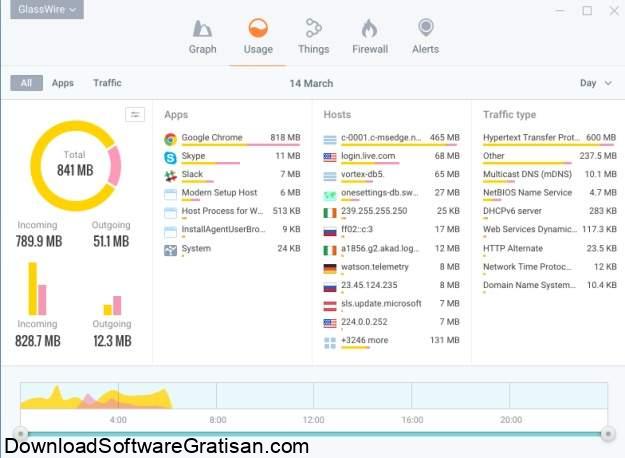Select Modern Setup Host row
Screen dimensions: 625x458
point(232,194)
